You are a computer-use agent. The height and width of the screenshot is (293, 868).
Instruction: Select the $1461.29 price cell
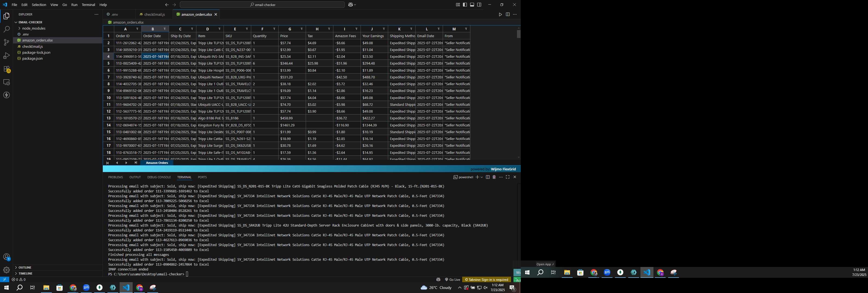(292, 125)
